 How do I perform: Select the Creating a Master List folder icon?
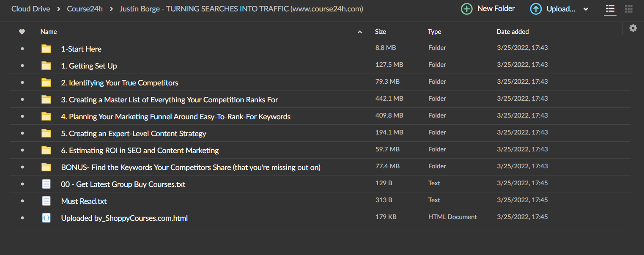(x=46, y=99)
